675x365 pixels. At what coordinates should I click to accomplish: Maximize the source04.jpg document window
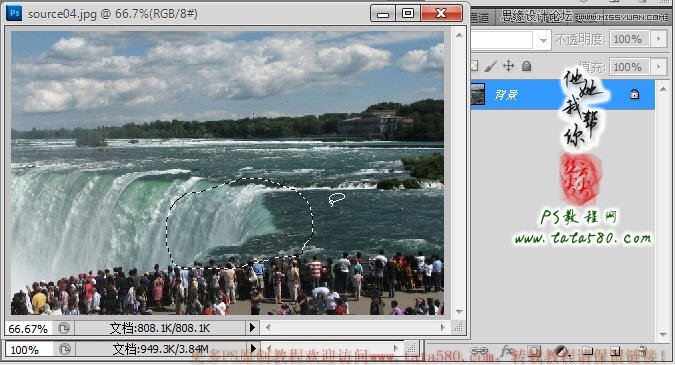408,14
